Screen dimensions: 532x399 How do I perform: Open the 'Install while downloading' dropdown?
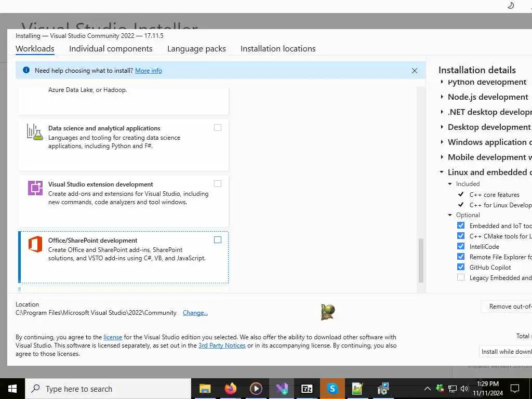pyautogui.click(x=505, y=352)
